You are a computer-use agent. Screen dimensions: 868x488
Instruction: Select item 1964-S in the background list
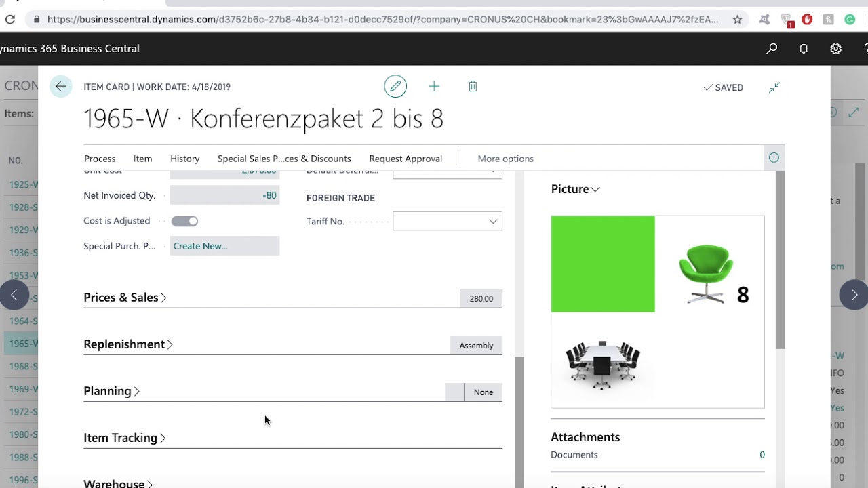(24, 321)
